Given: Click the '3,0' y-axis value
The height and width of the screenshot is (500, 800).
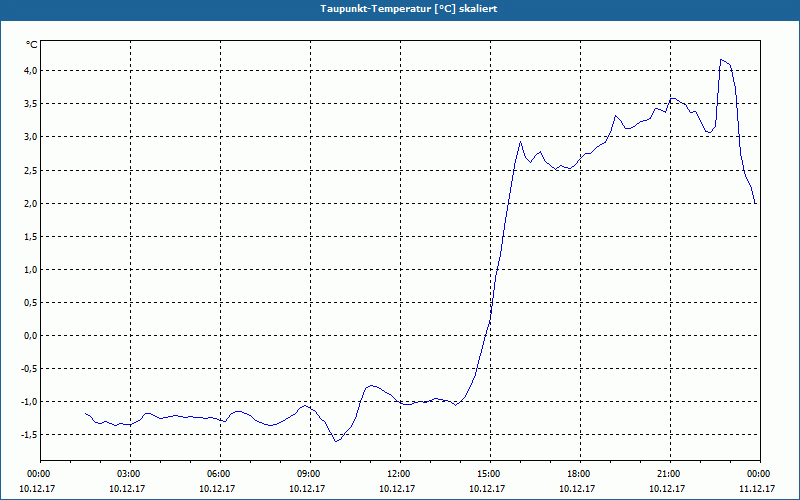Looking at the screenshot, I should tap(31, 137).
